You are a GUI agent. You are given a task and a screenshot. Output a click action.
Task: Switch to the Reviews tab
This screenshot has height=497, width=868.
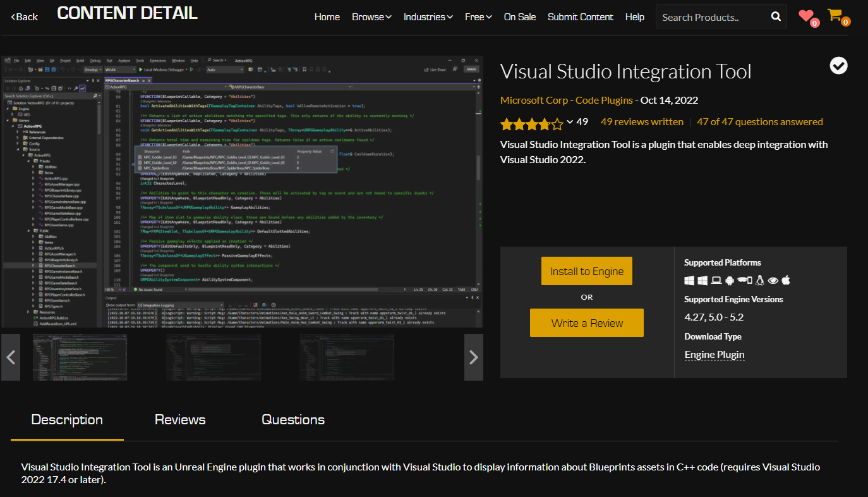[180, 420]
